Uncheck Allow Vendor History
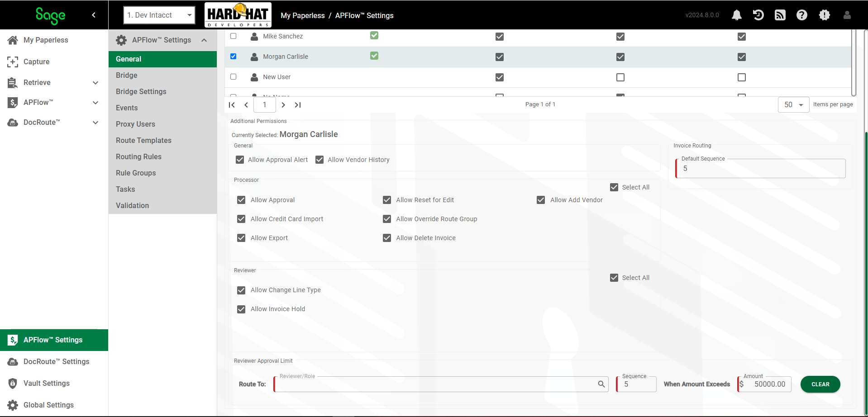Viewport: 868px width, 417px height. pos(320,160)
